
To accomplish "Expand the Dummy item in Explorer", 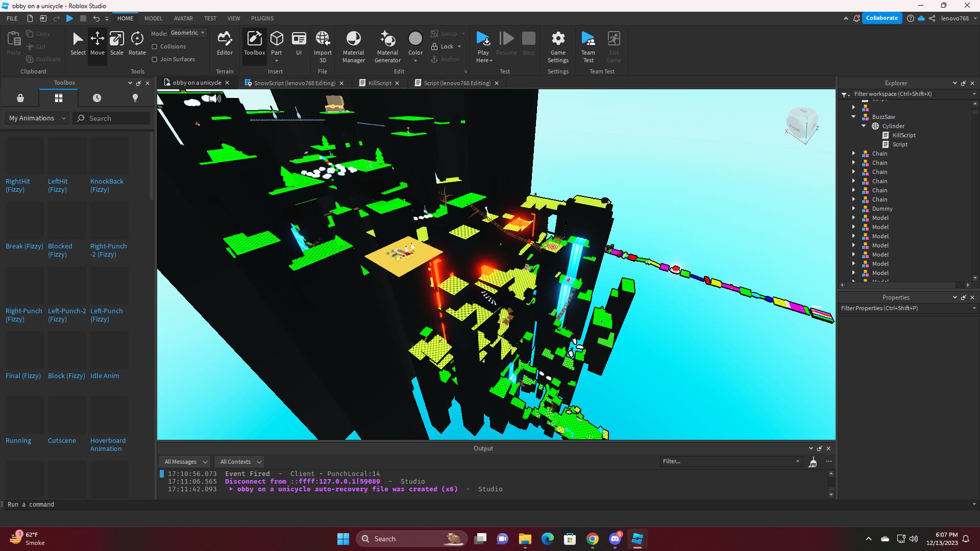I will coord(855,209).
